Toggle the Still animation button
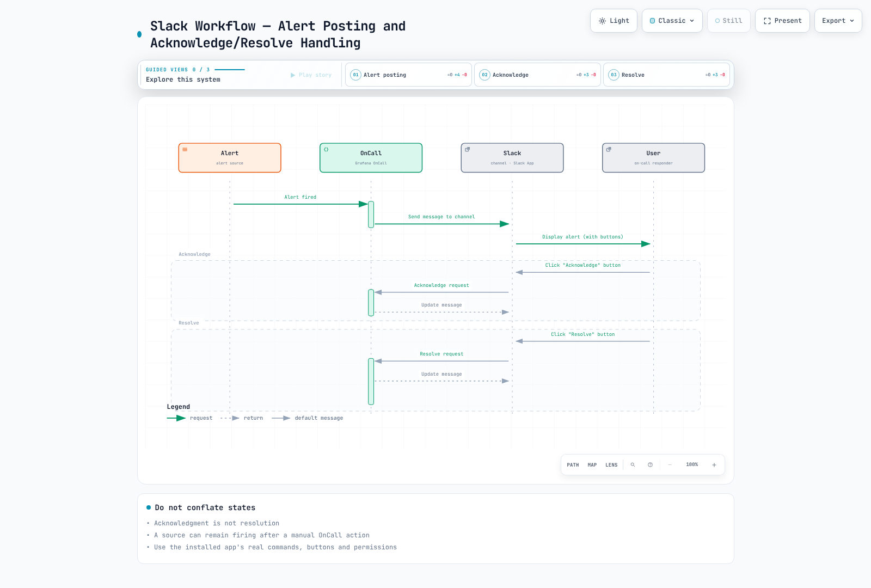This screenshot has height=588, width=871. 729,21
